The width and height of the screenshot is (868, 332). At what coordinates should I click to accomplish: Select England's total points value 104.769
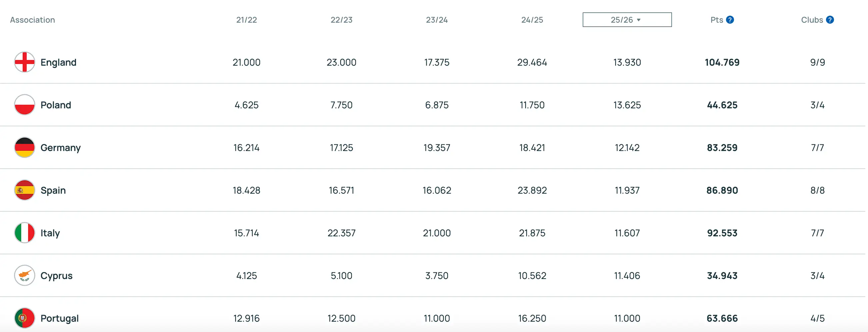pyautogui.click(x=722, y=62)
